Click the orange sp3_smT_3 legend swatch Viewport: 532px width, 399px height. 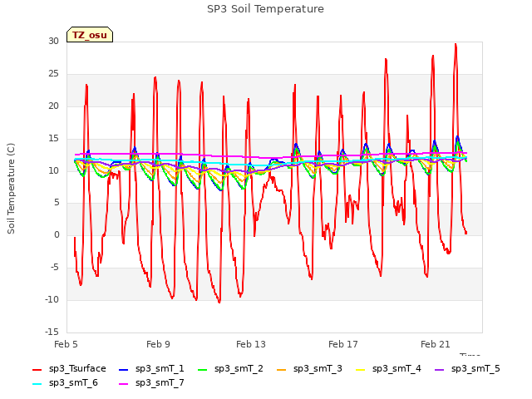tap(282, 369)
